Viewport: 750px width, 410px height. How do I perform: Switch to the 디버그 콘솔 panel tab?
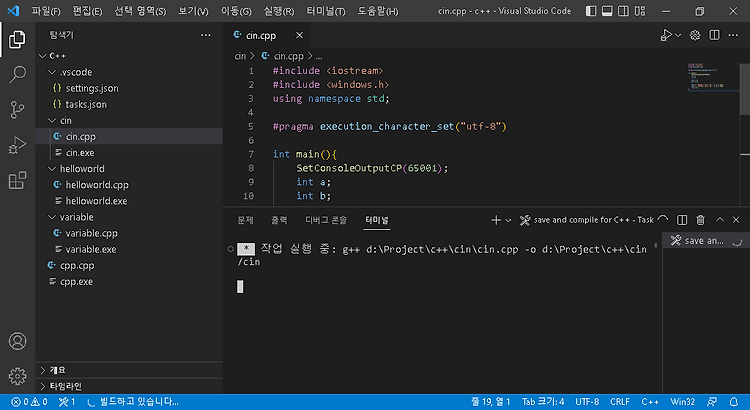(x=326, y=220)
